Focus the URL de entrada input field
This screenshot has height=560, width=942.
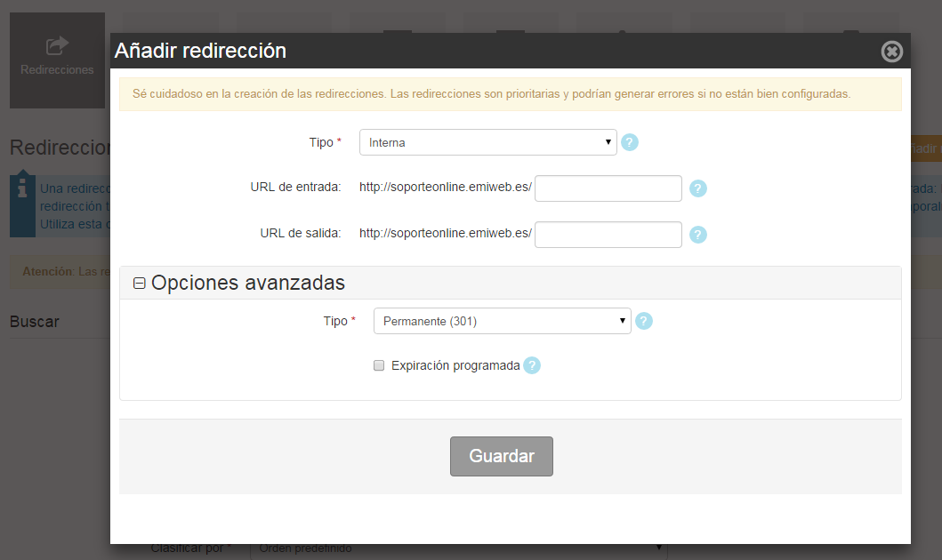[x=608, y=188]
